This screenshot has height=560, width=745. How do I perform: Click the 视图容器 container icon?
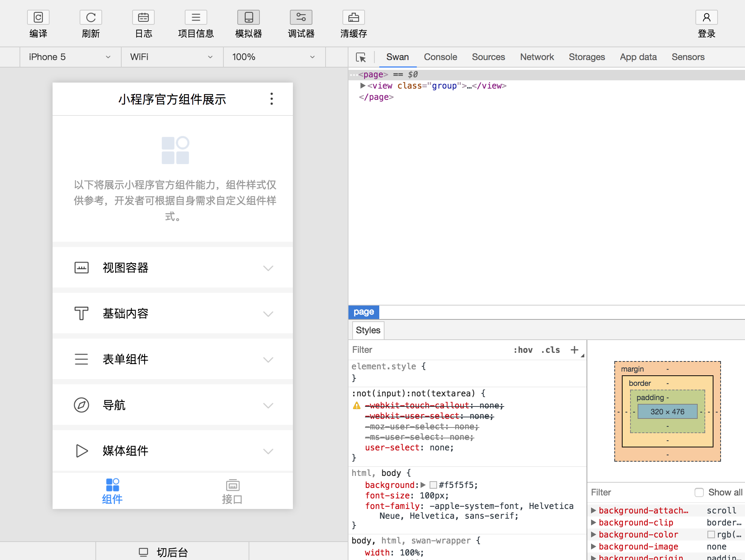(x=81, y=268)
